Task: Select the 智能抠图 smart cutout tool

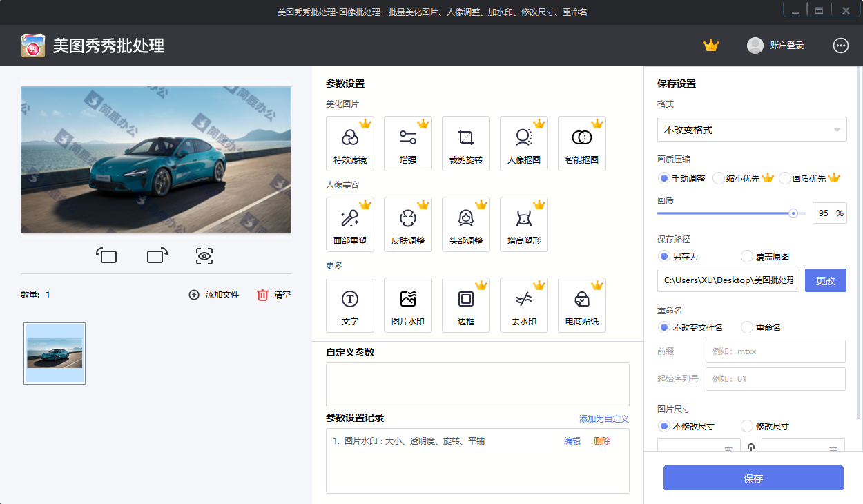Action: pyautogui.click(x=582, y=144)
